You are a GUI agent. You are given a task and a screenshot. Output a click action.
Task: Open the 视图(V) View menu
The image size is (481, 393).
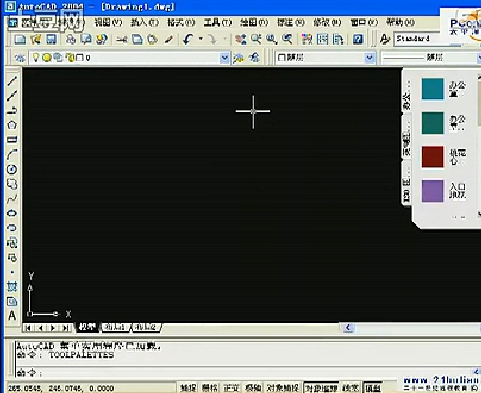[x=108, y=23]
